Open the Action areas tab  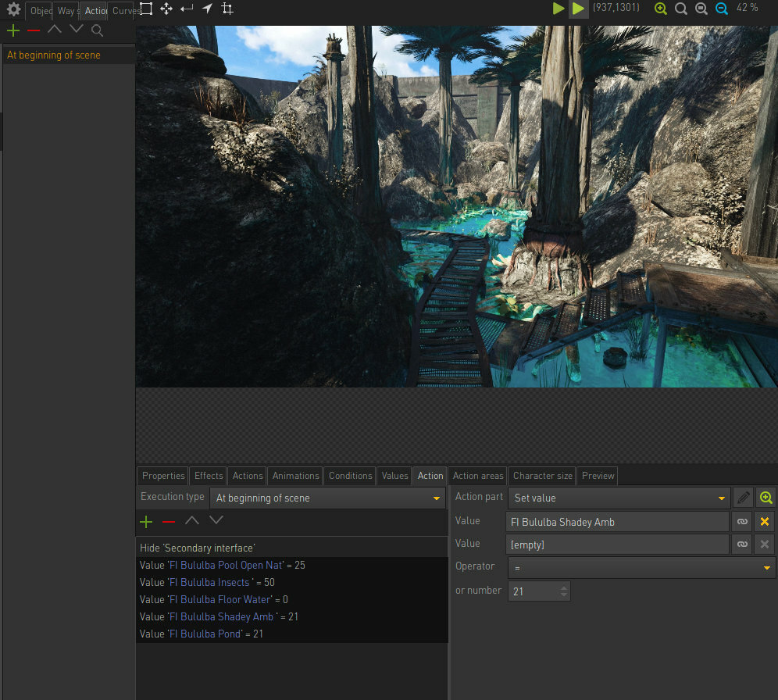click(x=478, y=476)
